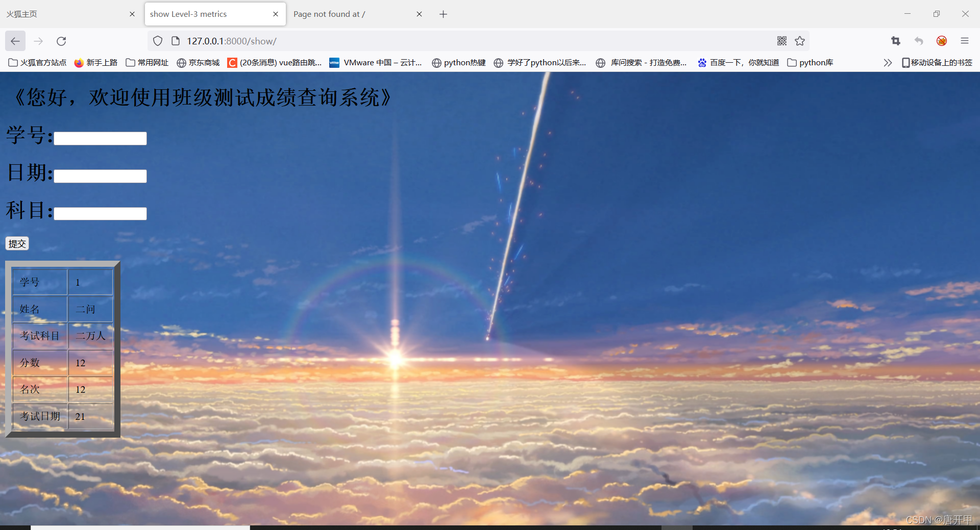Open the VMware 中国 bookmark

click(x=376, y=63)
